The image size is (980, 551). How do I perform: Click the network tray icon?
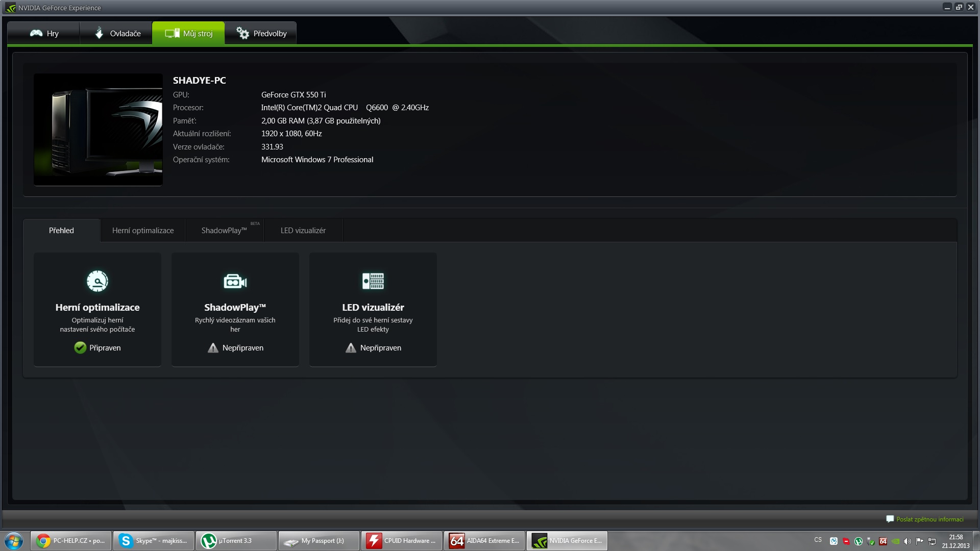click(932, 541)
